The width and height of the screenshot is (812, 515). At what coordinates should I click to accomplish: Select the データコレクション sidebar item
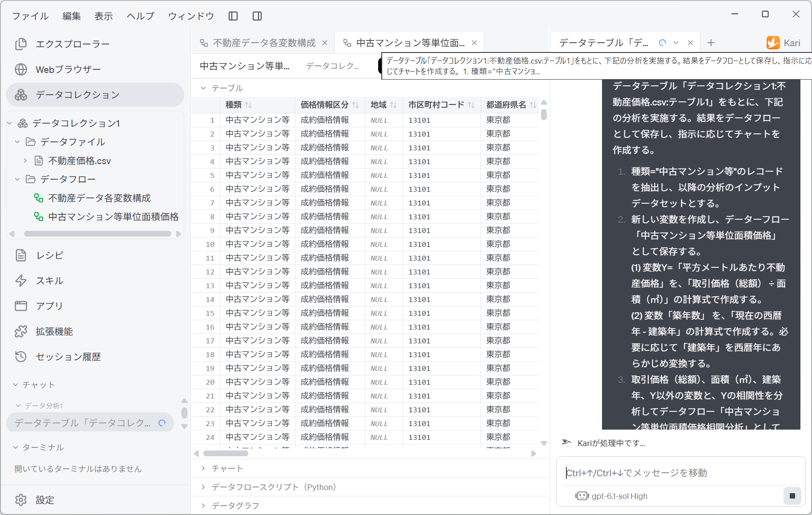[x=95, y=95]
